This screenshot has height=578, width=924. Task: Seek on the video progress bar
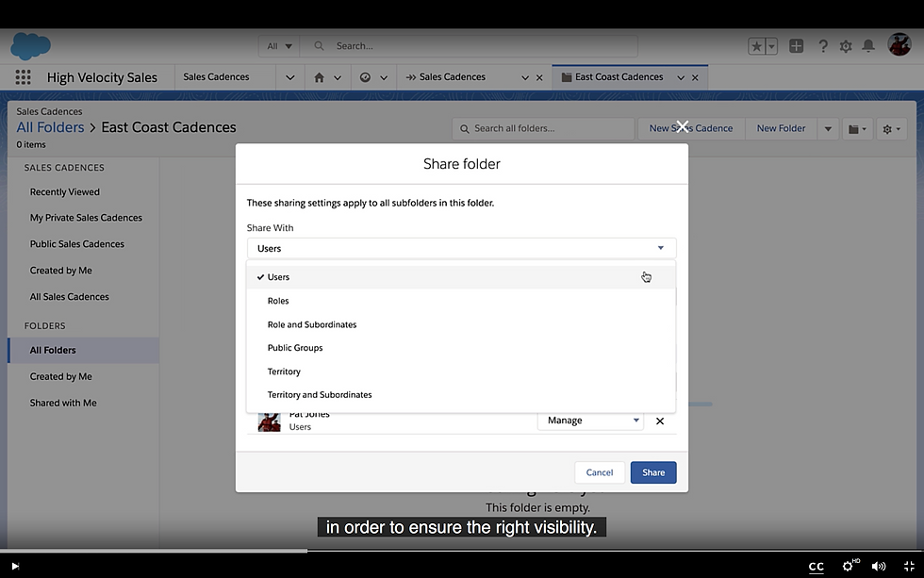coord(462,551)
